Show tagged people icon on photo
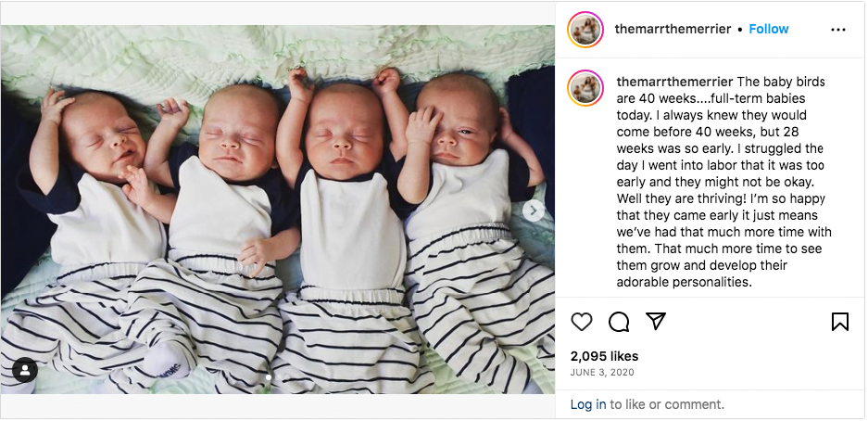Screen dimensions: 868x421 coord(25,371)
